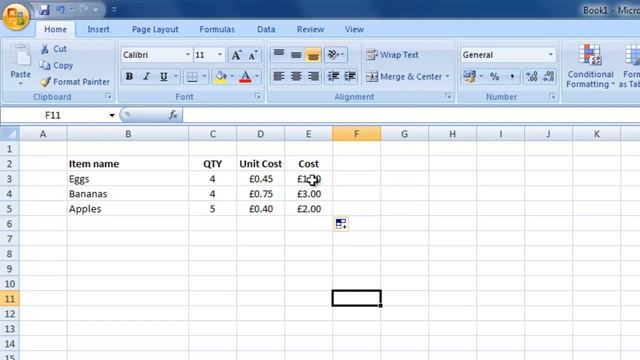Cut the selected cell

54,49
